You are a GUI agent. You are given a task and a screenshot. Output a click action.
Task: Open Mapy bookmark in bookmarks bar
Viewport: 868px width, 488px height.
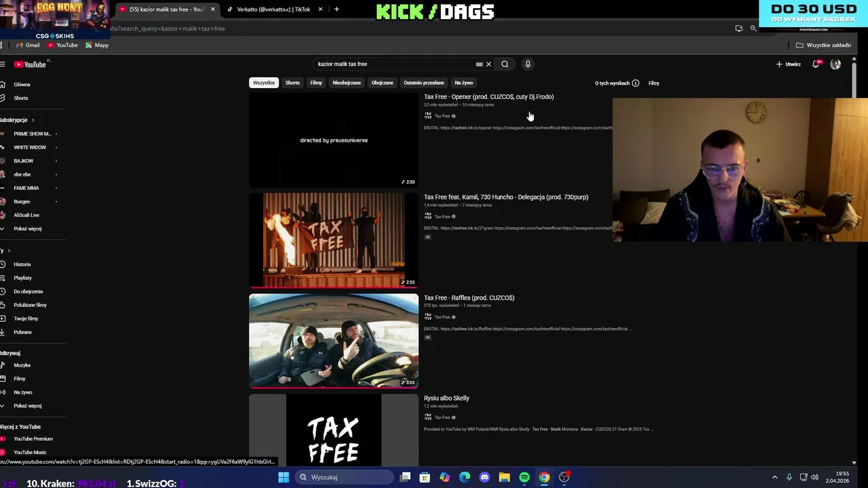97,45
